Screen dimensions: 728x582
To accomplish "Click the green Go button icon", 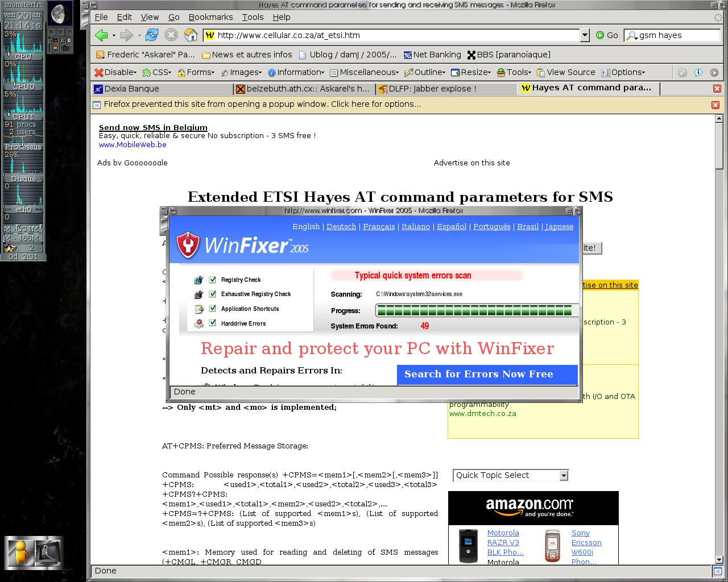I will click(x=600, y=35).
